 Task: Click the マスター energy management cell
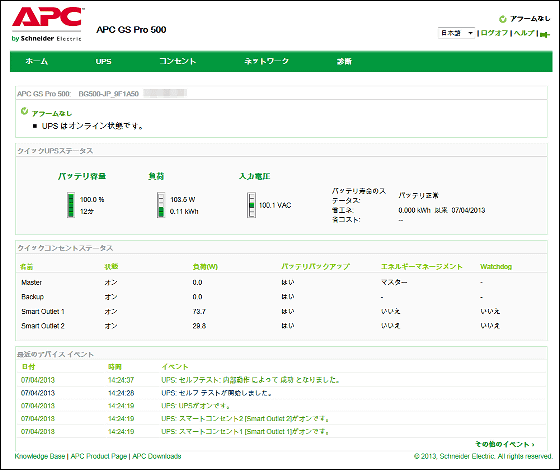click(x=394, y=282)
